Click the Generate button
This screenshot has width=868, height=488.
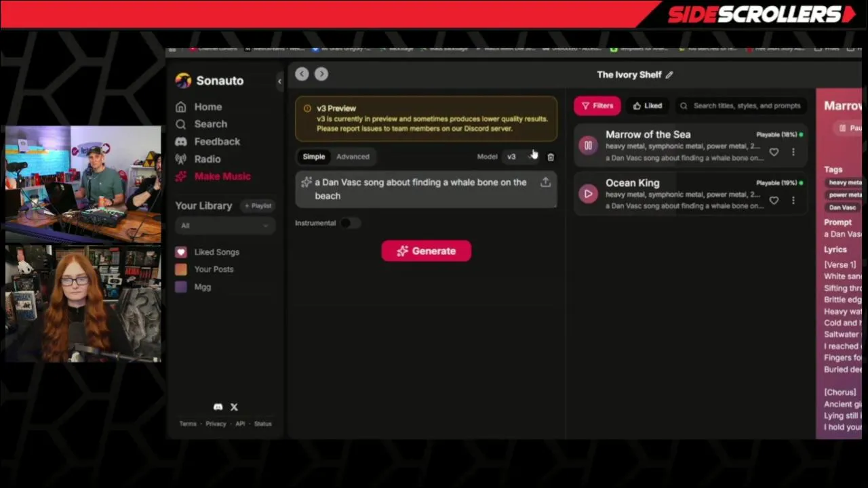[x=426, y=251]
